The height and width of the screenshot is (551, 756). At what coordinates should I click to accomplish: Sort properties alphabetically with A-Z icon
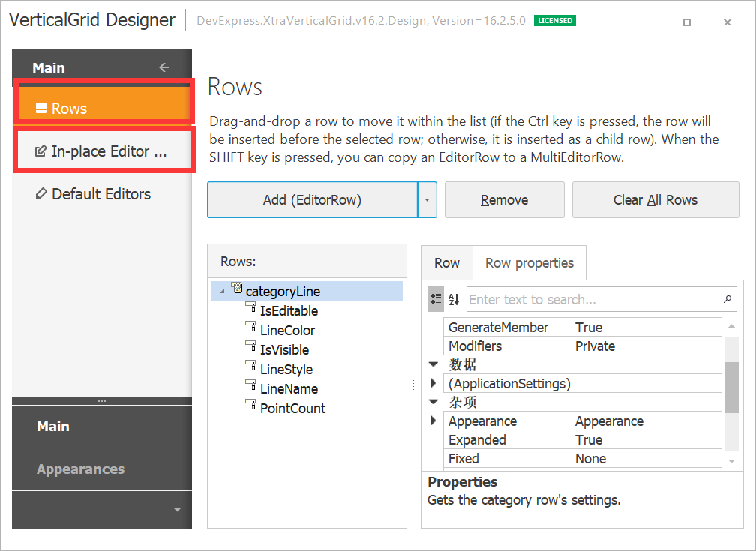click(x=454, y=299)
